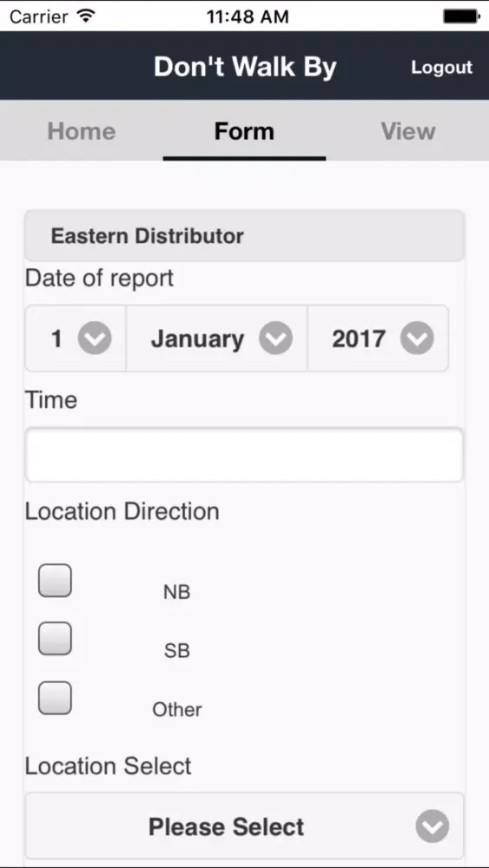Open the January month selector
This screenshot has width=489, height=868.
(x=216, y=339)
